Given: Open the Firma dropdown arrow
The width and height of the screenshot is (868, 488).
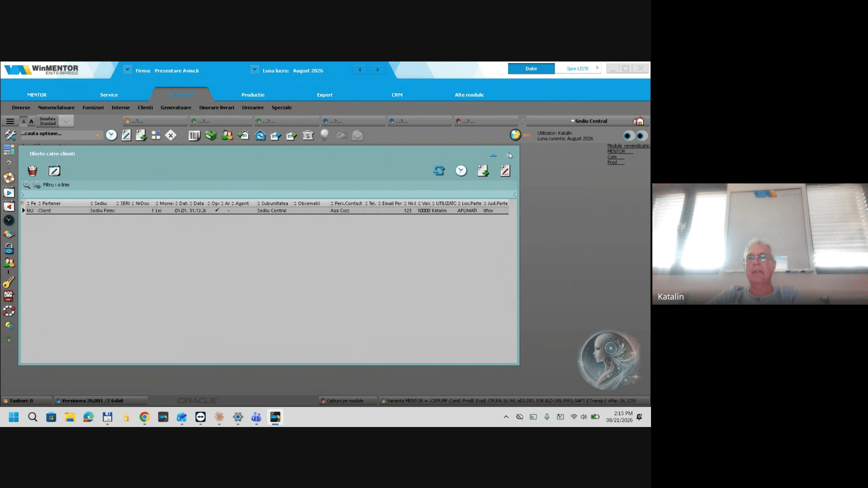Looking at the screenshot, I should (x=127, y=70).
